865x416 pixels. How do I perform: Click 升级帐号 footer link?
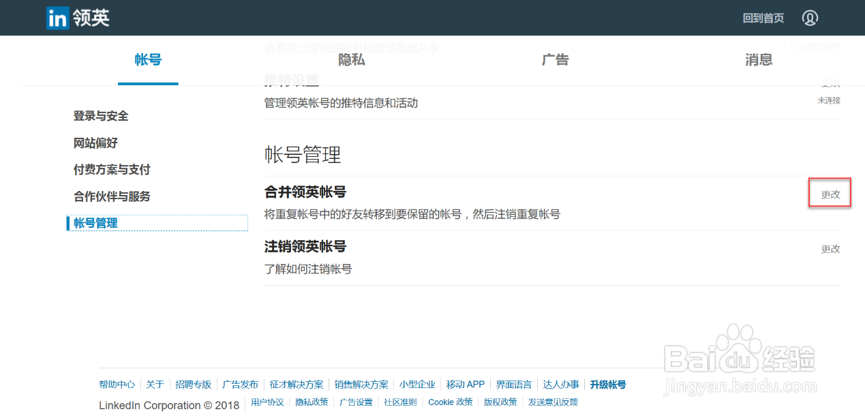[x=608, y=385]
